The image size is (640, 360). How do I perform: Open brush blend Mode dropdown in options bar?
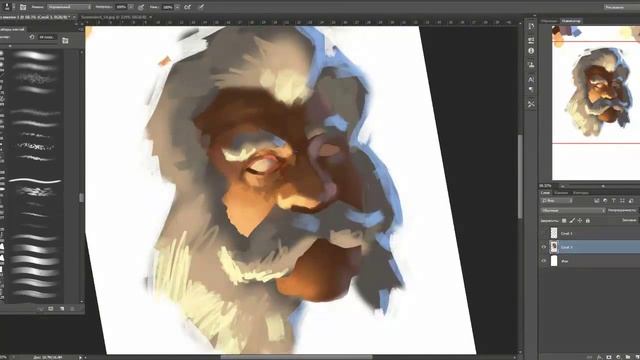[x=69, y=7]
